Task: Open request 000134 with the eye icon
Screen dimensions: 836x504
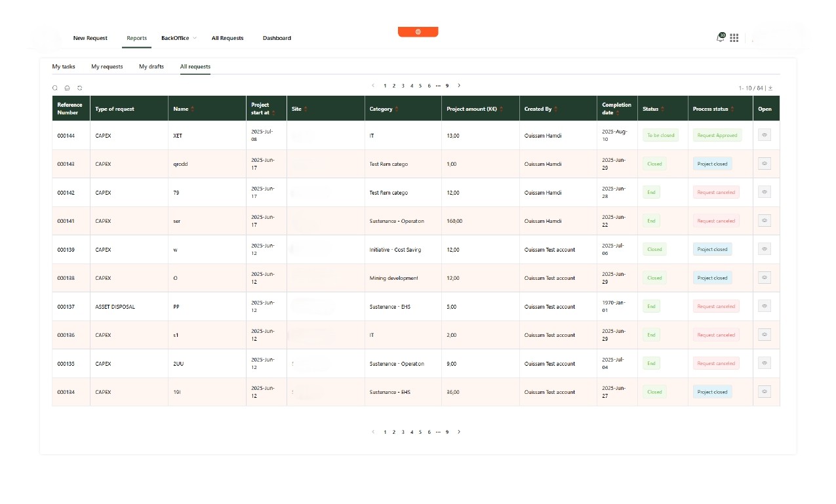Action: tap(764, 391)
